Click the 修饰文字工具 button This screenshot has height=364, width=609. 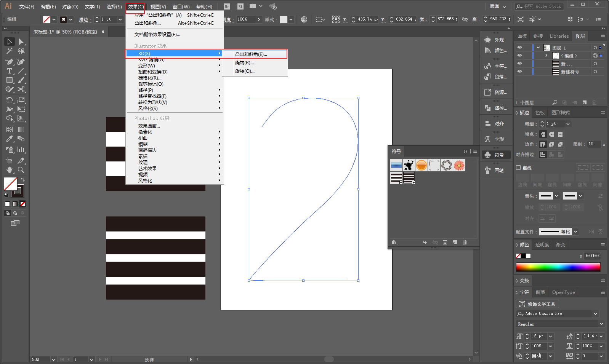point(537,304)
